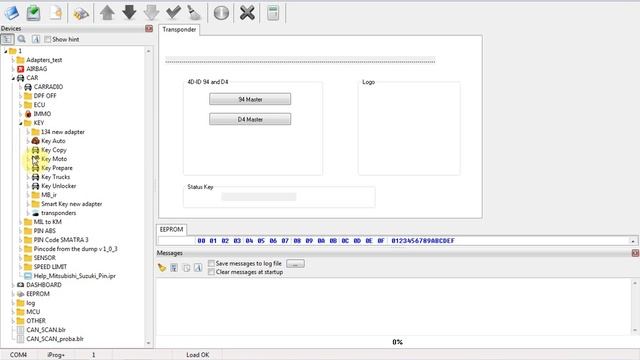Click the save messages icon in Messages toolbar
Viewport: 640px width, 360px height.
[x=174, y=268]
